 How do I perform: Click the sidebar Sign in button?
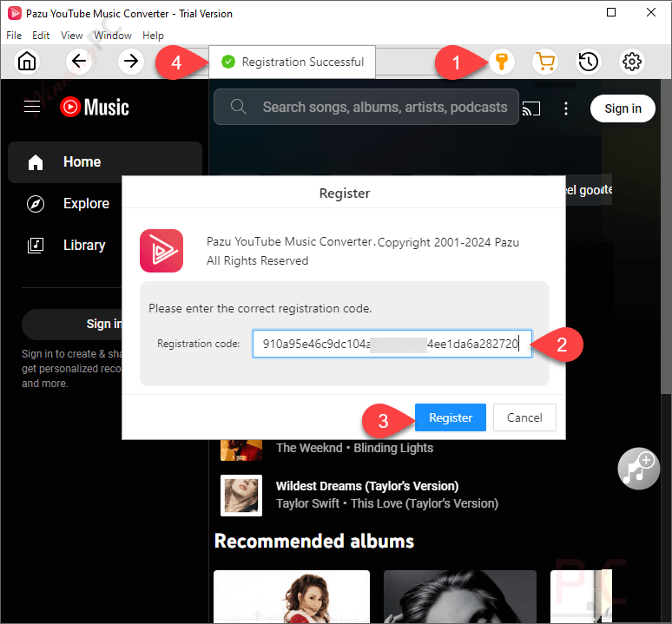72,325
